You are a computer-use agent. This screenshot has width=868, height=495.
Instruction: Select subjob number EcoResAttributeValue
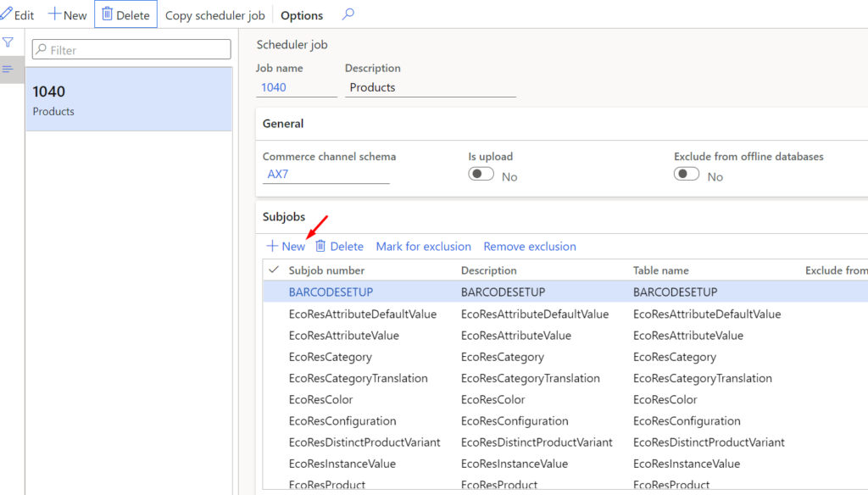pyautogui.click(x=344, y=336)
